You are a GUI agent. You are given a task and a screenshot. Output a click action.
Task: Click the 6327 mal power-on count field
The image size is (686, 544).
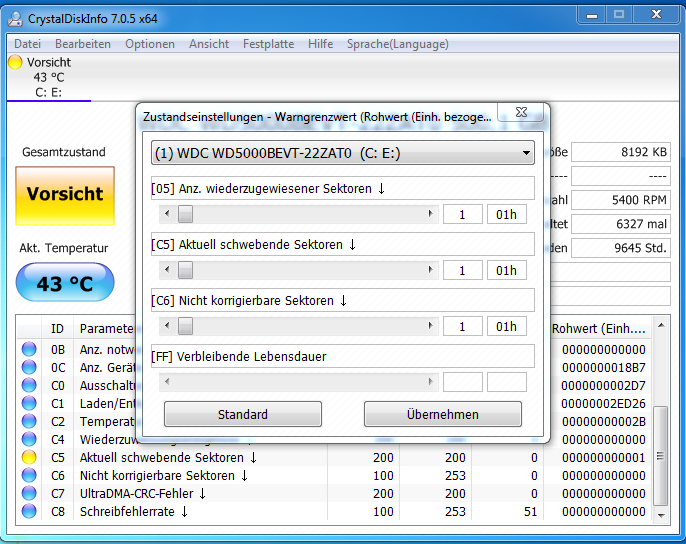[x=621, y=224]
